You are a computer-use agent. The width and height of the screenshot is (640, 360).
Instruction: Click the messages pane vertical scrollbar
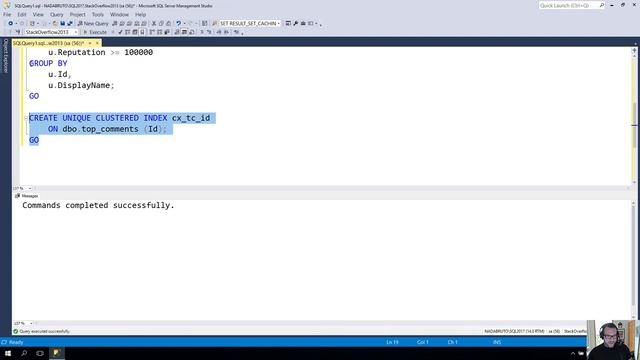[x=634, y=259]
